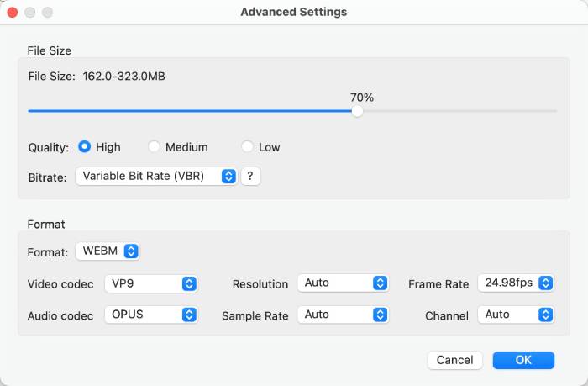Image resolution: width=588 pixels, height=386 pixels.
Task: Click the Advanced Settings title bar
Action: tap(294, 13)
